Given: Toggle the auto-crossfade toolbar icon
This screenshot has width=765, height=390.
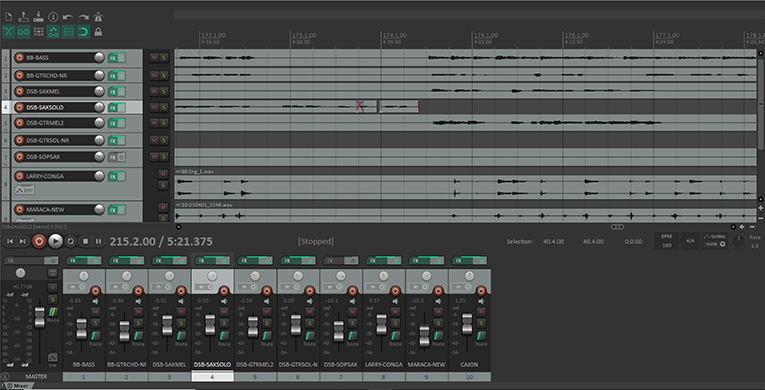Looking at the screenshot, I should [x=8, y=32].
